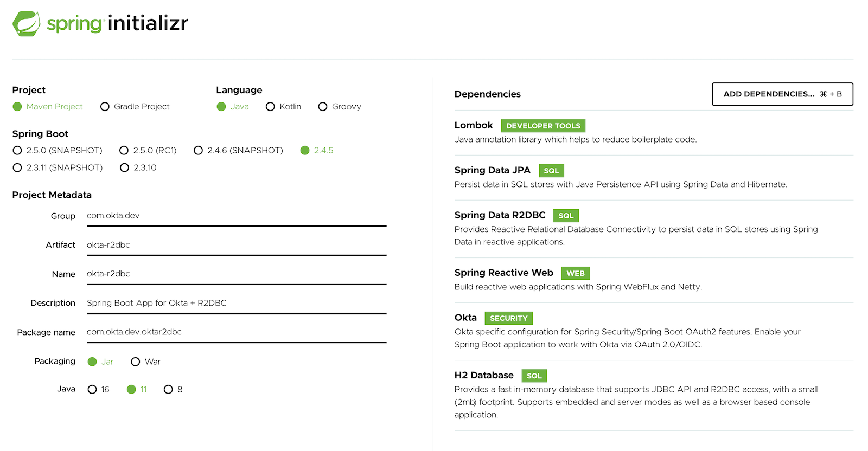Set Java version to 8
Image resolution: width=868 pixels, height=451 pixels.
[173, 389]
